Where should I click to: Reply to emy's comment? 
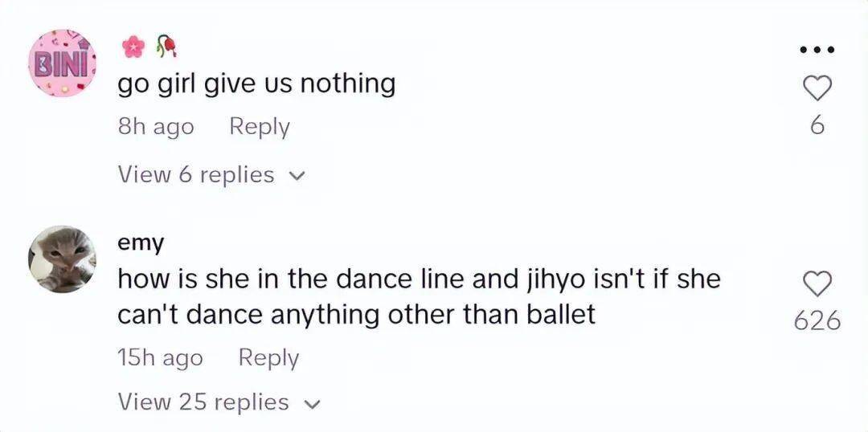coord(268,358)
